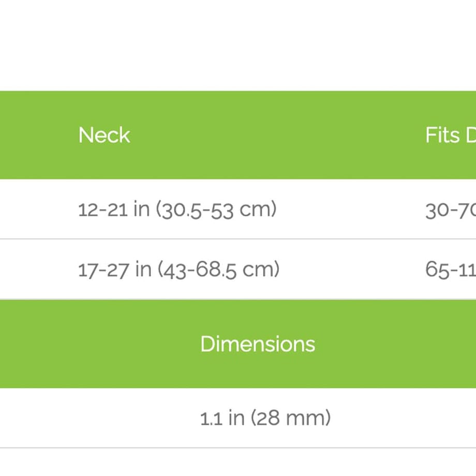Click the 65-11 weight range value

(451, 270)
